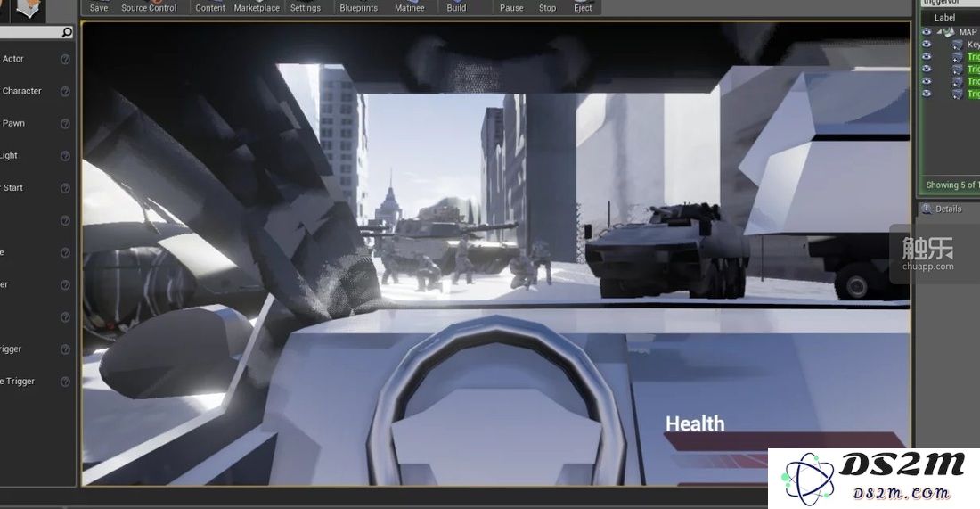Select the Actor class entry
This screenshot has height=509, width=980.
[x=12, y=59]
